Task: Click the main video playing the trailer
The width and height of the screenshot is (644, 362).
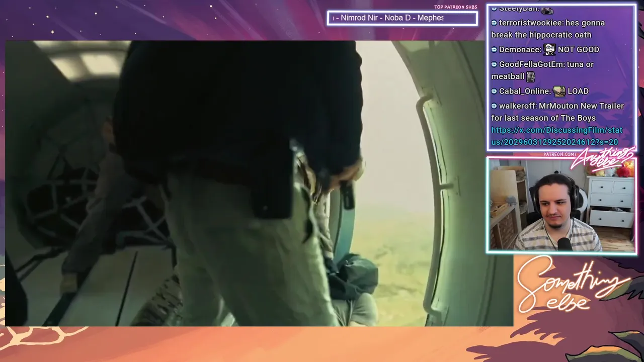Action: point(259,184)
